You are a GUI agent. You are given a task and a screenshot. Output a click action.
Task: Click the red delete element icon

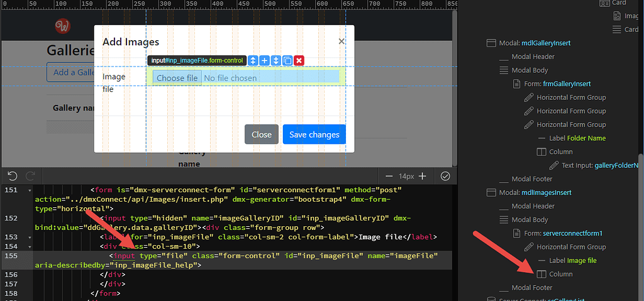[299, 60]
